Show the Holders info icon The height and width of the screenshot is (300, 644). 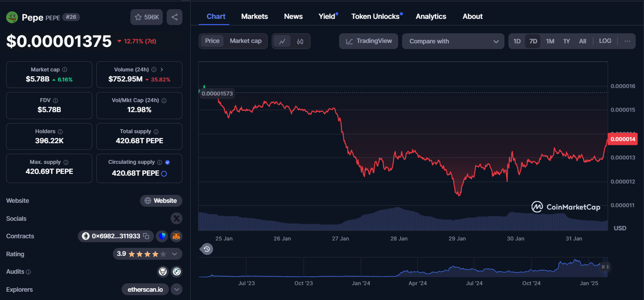[x=60, y=131]
